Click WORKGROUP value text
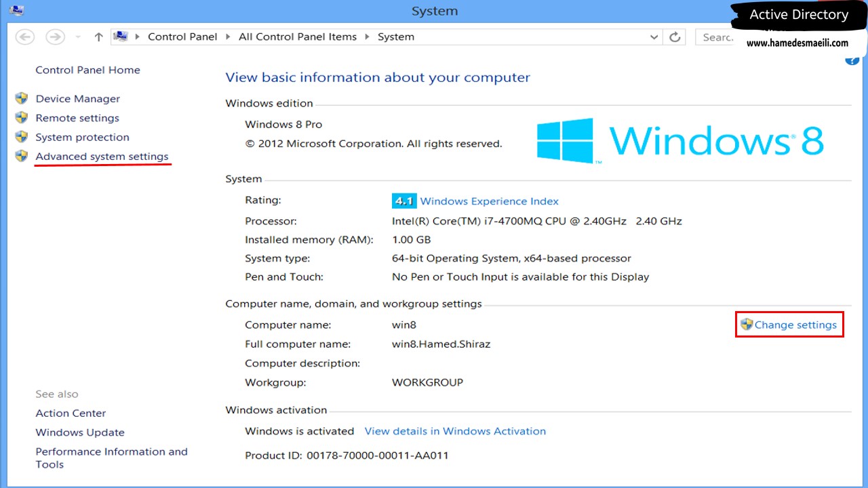The image size is (868, 488). 427,382
